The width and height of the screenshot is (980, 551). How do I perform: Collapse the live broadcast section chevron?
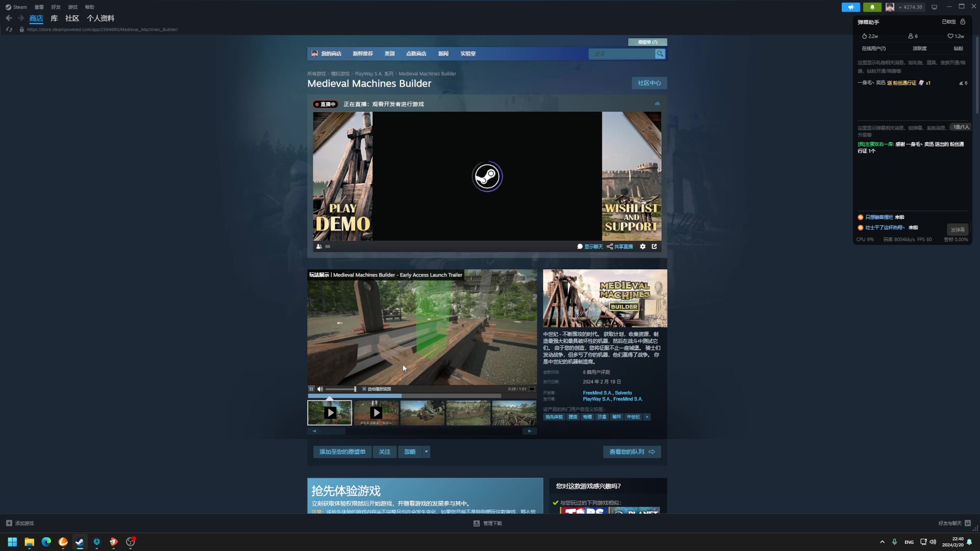657,104
